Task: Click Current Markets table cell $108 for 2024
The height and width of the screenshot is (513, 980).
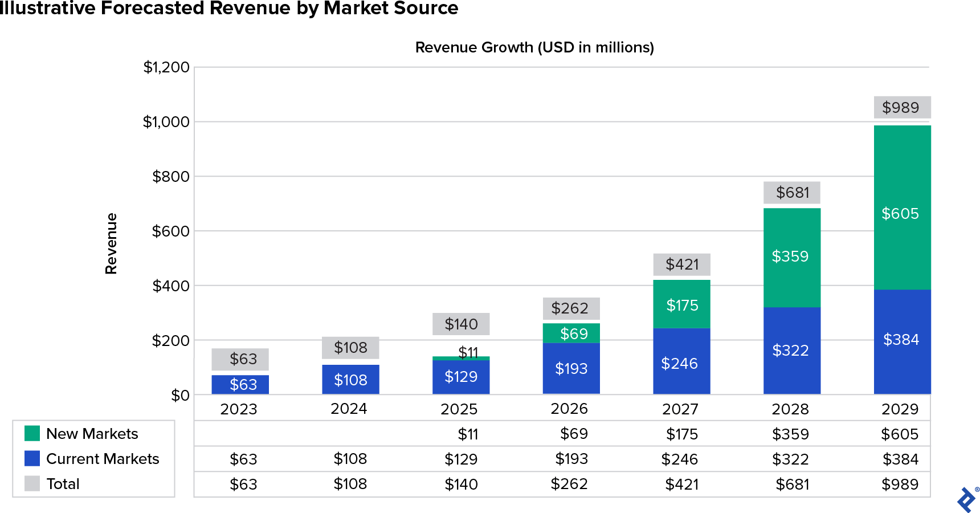Action: pyautogui.click(x=350, y=459)
